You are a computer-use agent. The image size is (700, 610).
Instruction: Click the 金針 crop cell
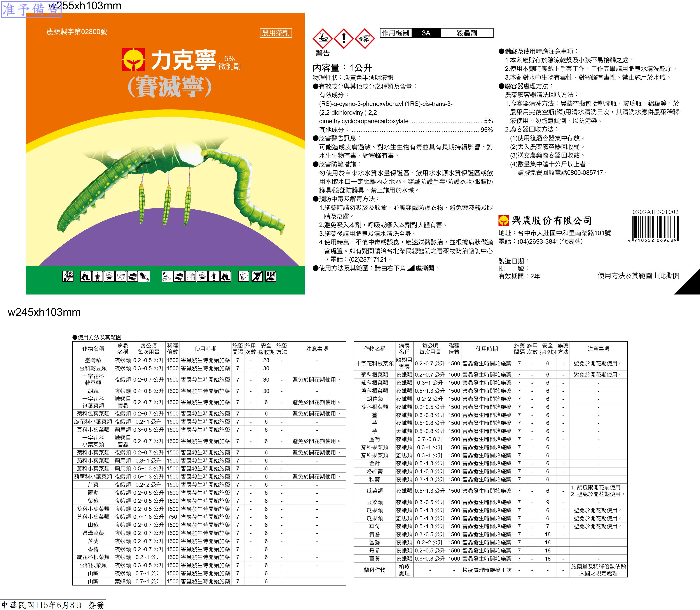pyautogui.click(x=374, y=463)
